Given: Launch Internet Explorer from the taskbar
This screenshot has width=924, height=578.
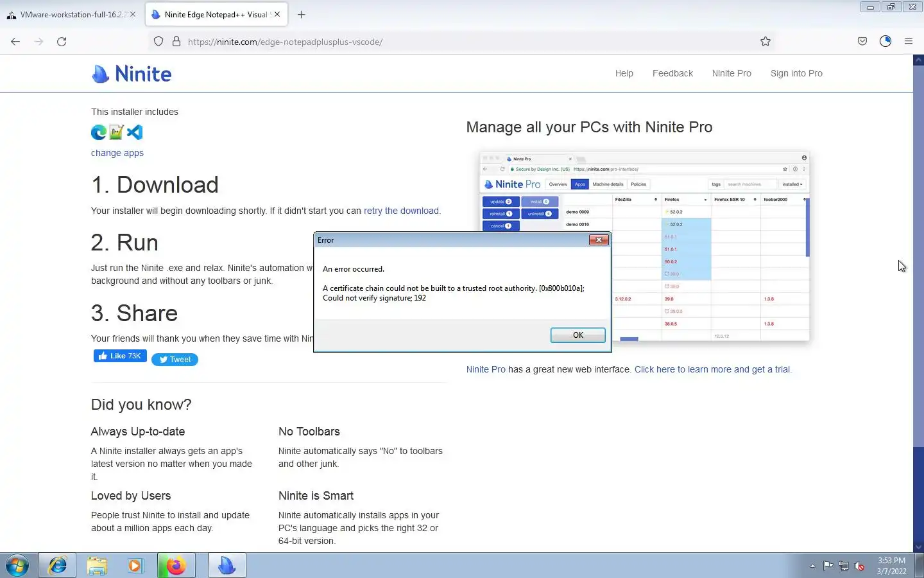Looking at the screenshot, I should 57,566.
